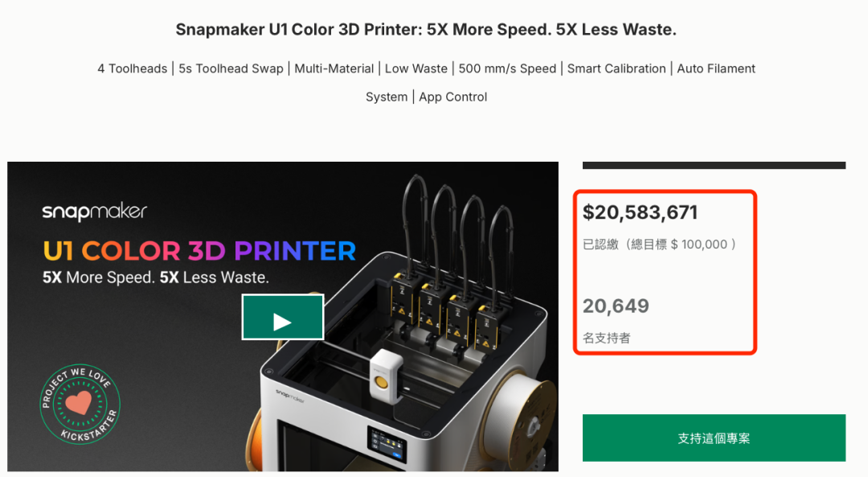The width and height of the screenshot is (868, 477).
Task: Click the printer touchscreen display in image
Action: click(387, 445)
